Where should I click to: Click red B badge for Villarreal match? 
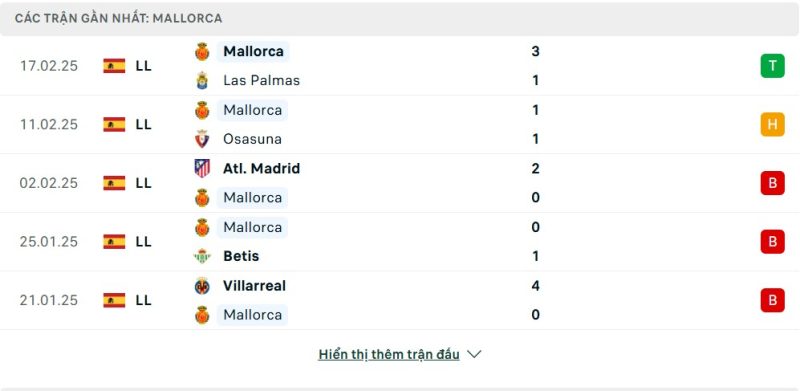coord(772,300)
